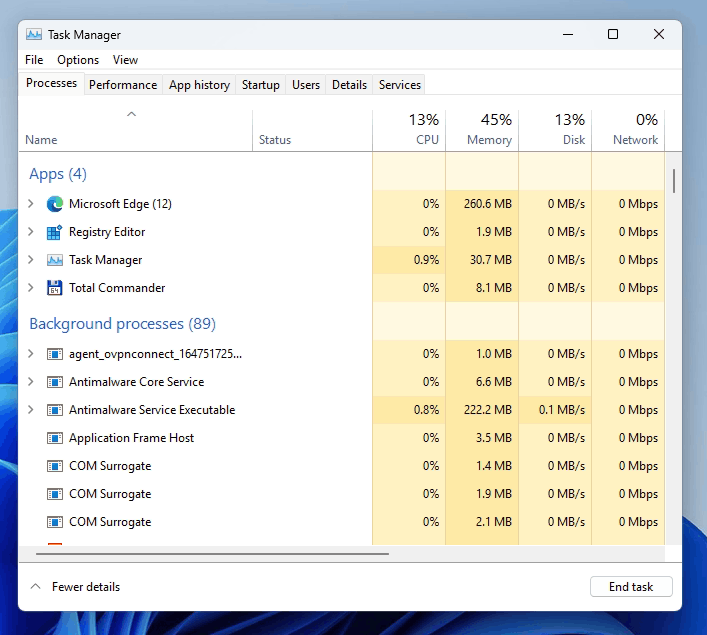Switch to the Startup tab

pos(261,85)
